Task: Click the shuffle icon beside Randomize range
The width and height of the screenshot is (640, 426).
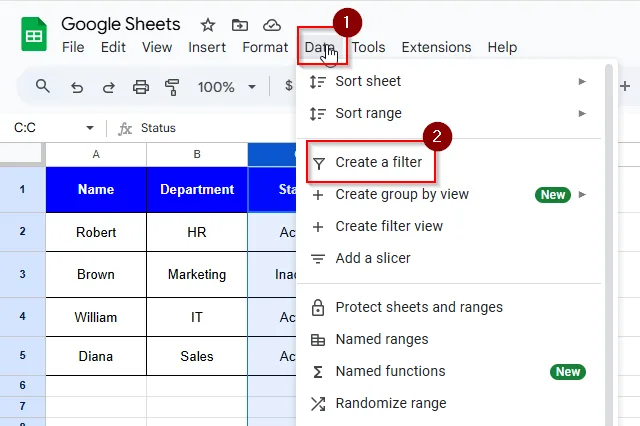Action: point(318,404)
